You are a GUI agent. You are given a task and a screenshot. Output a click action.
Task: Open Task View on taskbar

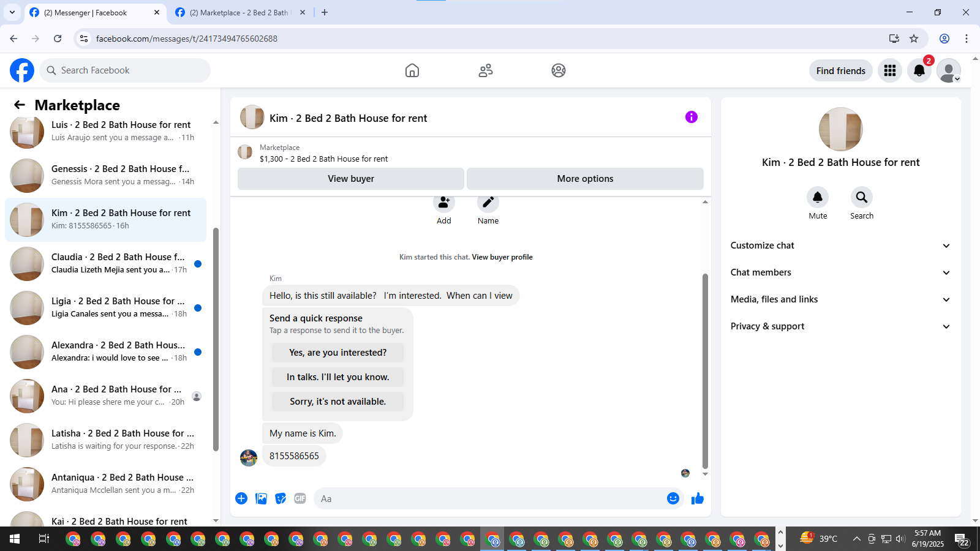tap(44, 539)
